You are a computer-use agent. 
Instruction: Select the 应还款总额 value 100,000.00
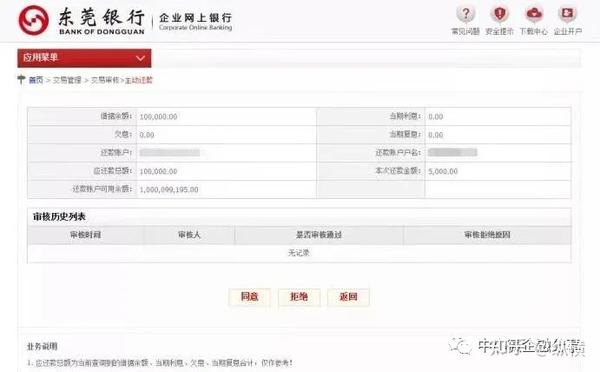pos(158,171)
